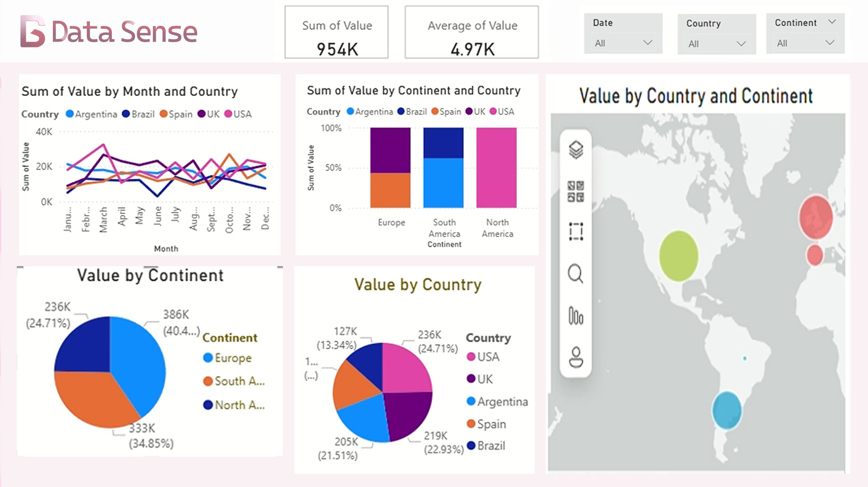Activate the rectangle selection tool on map
The image size is (868, 487).
(576, 231)
